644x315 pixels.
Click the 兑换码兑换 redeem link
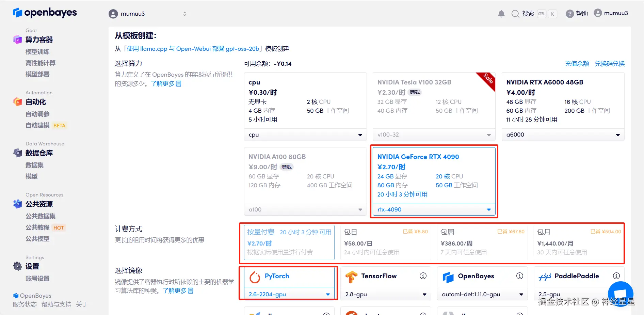tap(610, 64)
